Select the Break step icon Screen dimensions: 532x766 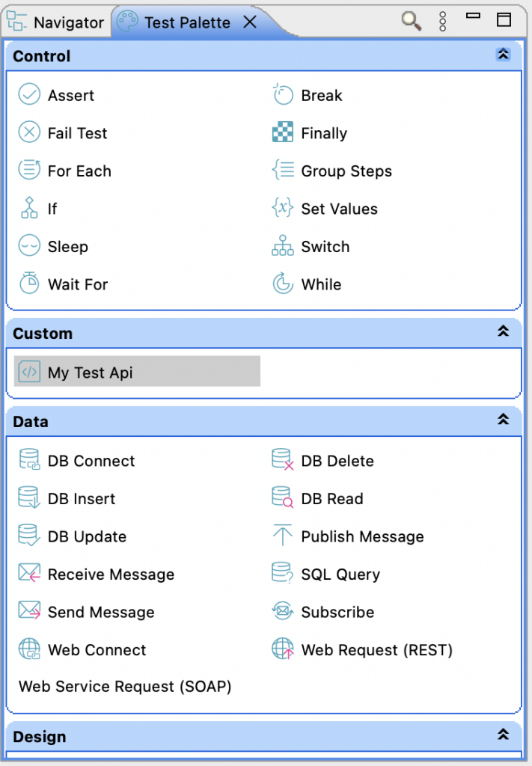coord(282,94)
